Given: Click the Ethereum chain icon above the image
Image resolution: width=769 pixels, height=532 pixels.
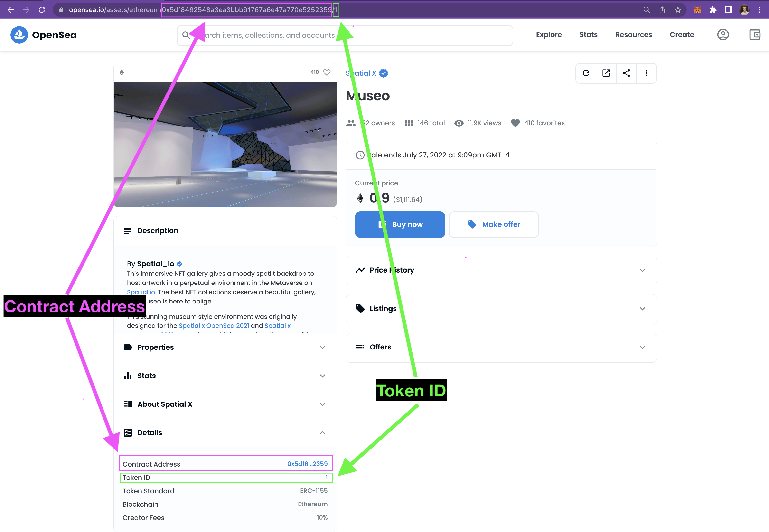Looking at the screenshot, I should (x=122, y=72).
